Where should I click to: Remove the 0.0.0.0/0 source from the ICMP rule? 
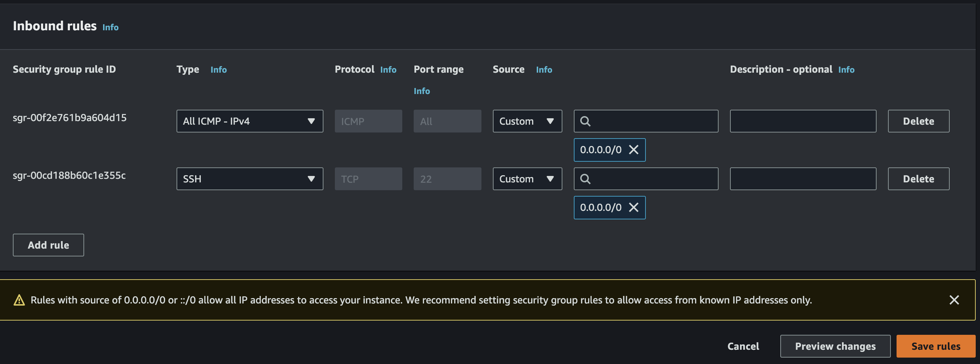(x=633, y=150)
